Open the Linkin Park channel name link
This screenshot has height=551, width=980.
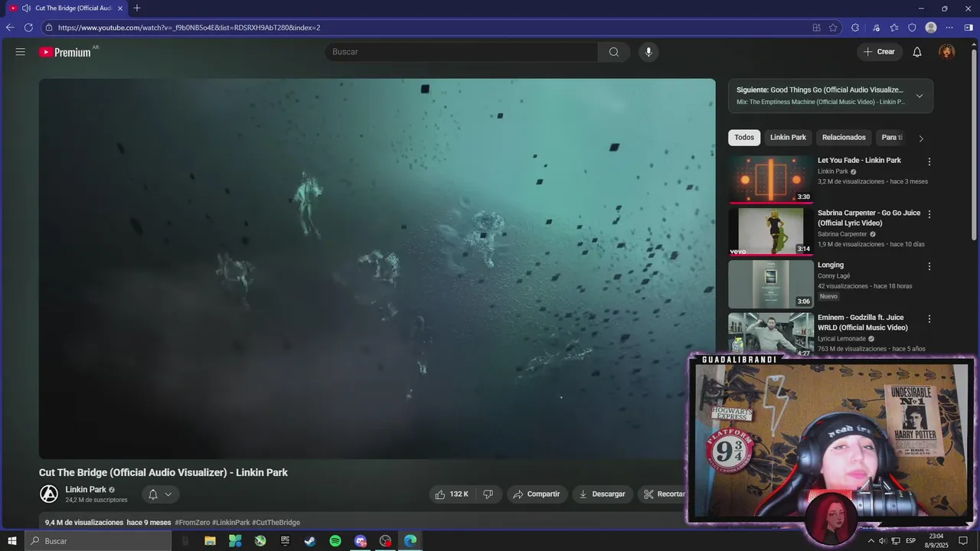[86, 490]
